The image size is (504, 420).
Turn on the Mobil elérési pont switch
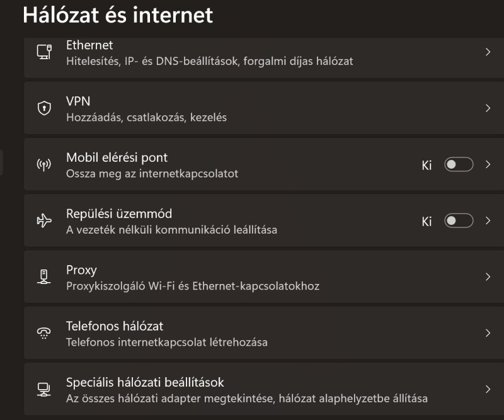[x=458, y=165]
